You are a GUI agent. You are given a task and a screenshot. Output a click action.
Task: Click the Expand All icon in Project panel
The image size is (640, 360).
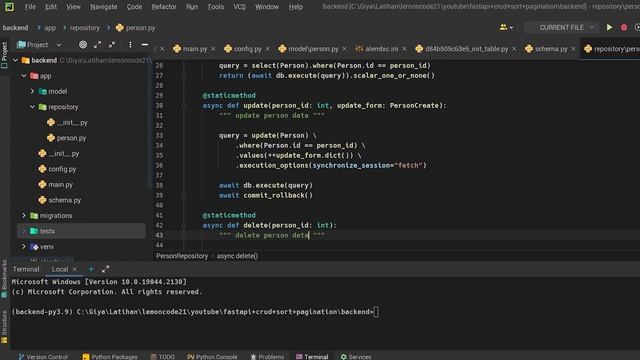coord(98,44)
